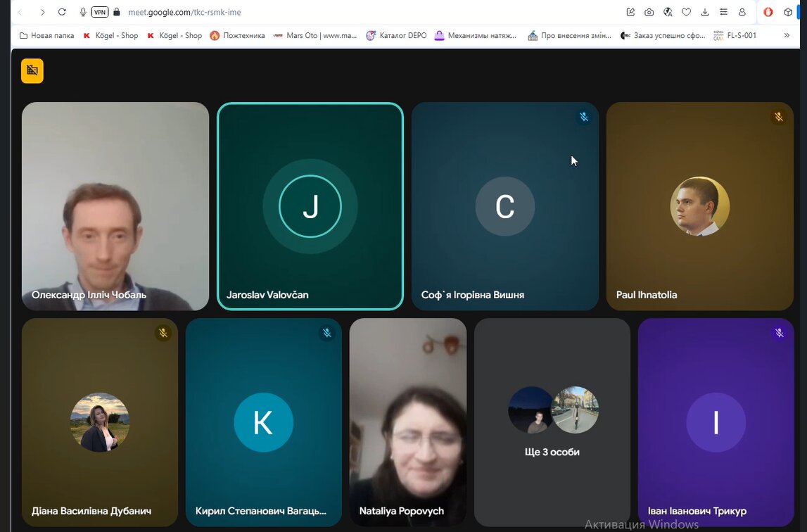807x532 pixels.
Task: Click the yellow icon above the video grid
Action: pyautogui.click(x=32, y=70)
